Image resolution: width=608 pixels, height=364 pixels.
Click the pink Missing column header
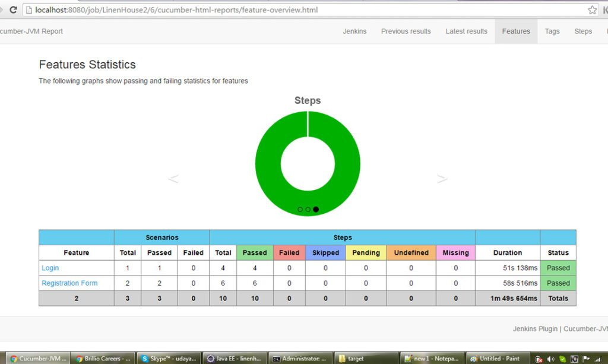point(456,253)
